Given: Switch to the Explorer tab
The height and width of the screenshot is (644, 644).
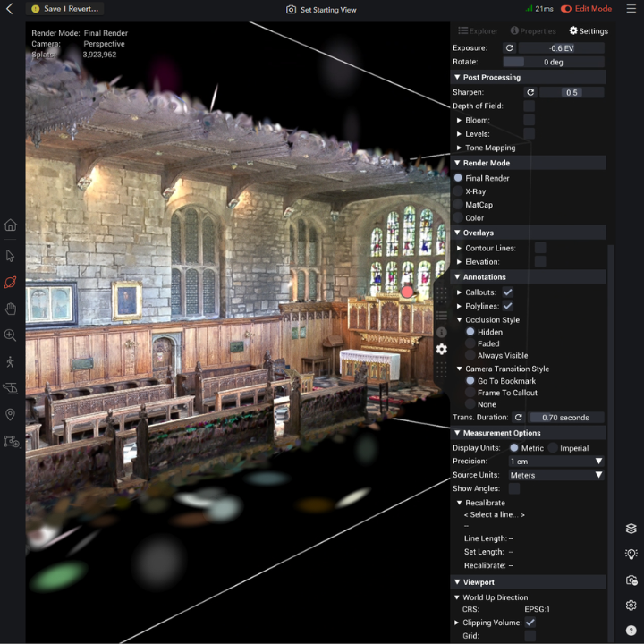Looking at the screenshot, I should click(478, 30).
